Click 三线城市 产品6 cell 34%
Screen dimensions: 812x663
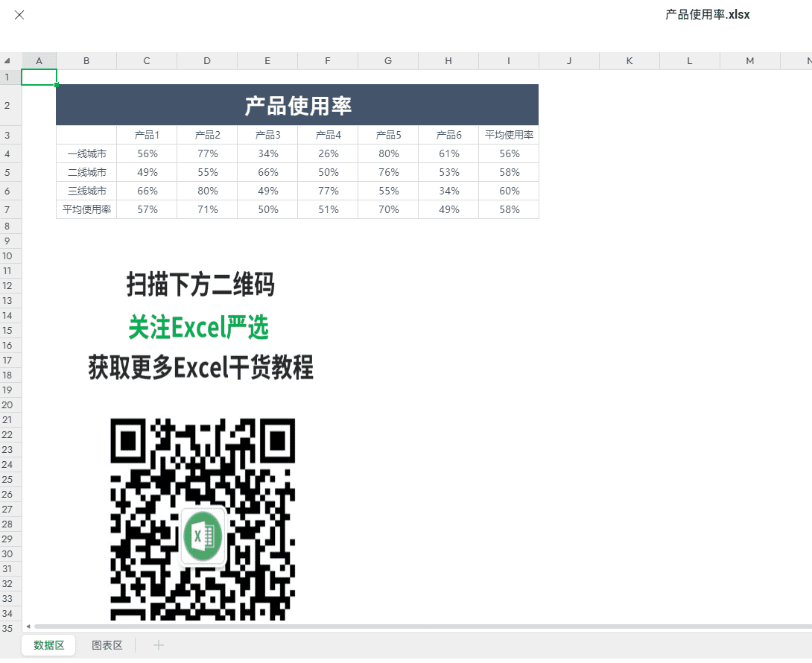point(448,191)
